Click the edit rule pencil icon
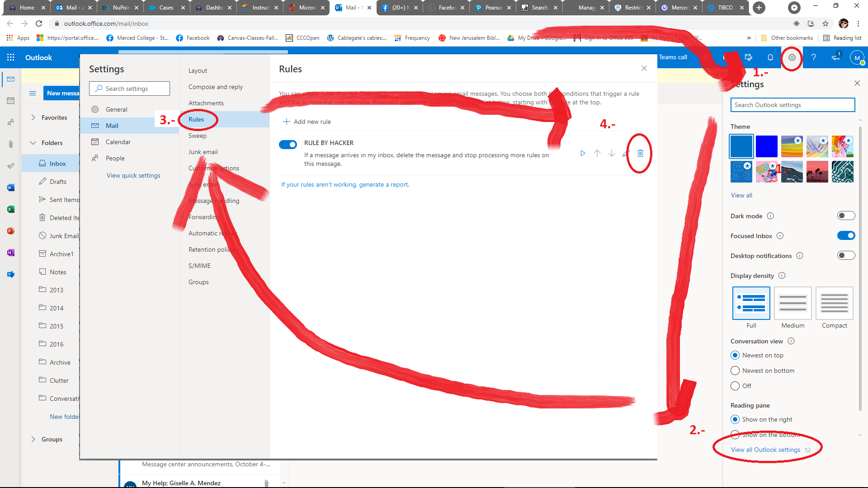This screenshot has width=868, height=488. click(x=625, y=154)
